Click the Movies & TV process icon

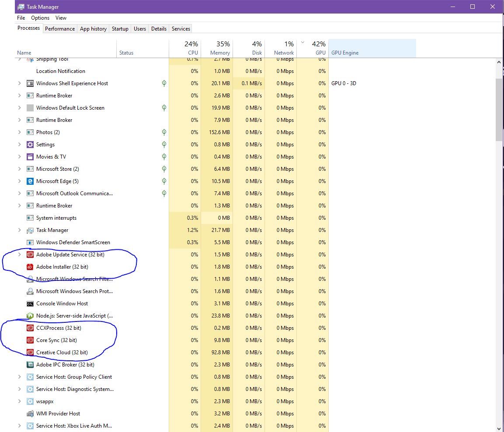tap(30, 157)
